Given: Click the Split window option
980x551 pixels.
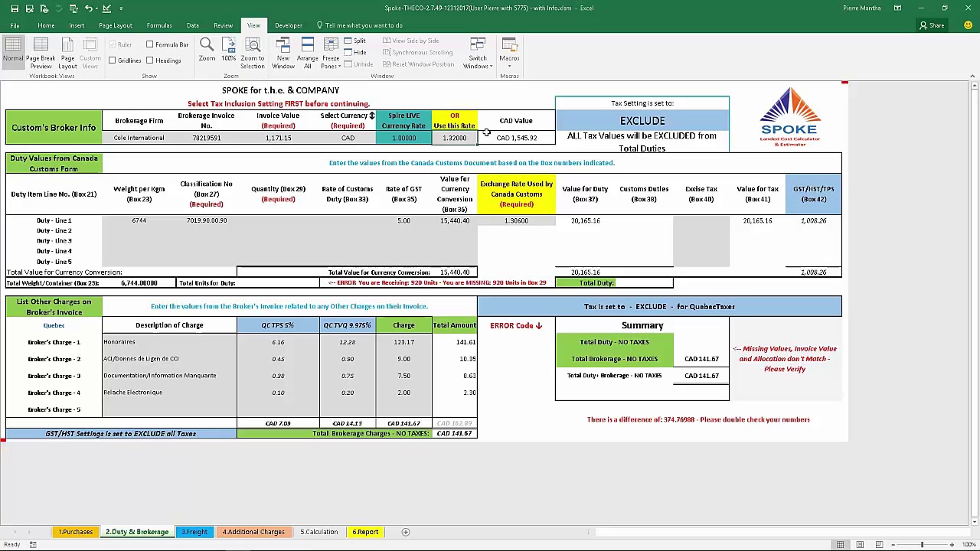Looking at the screenshot, I should 354,41.
